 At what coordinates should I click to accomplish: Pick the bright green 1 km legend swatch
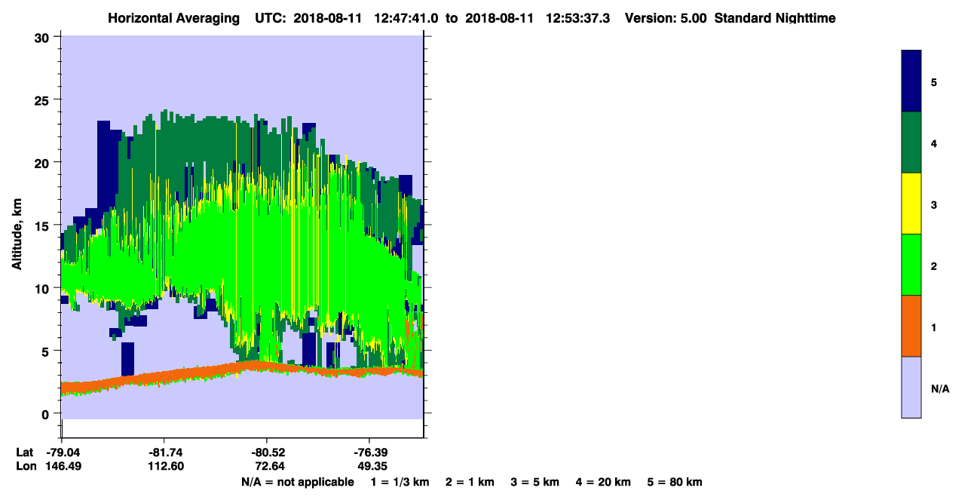[x=911, y=265]
